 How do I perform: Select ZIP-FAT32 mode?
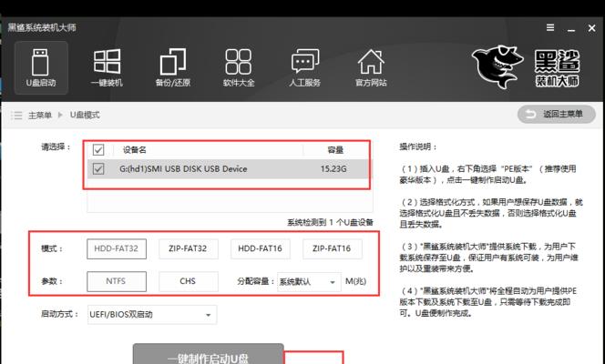click(188, 248)
